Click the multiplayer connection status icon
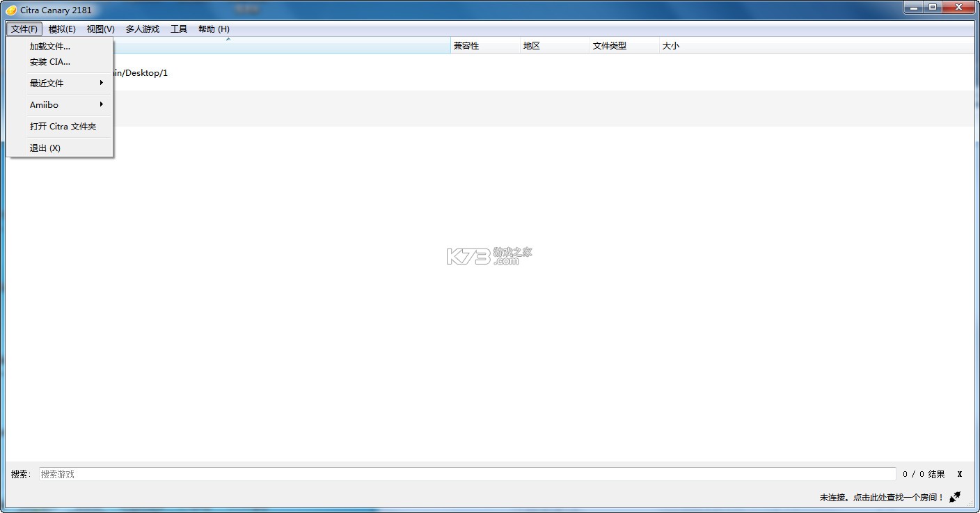980x513 pixels. (955, 497)
